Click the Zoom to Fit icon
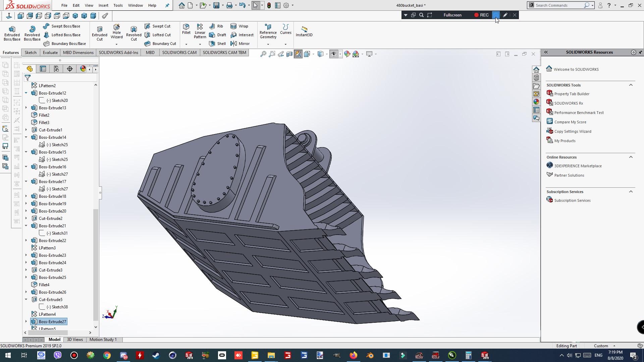 (x=263, y=54)
